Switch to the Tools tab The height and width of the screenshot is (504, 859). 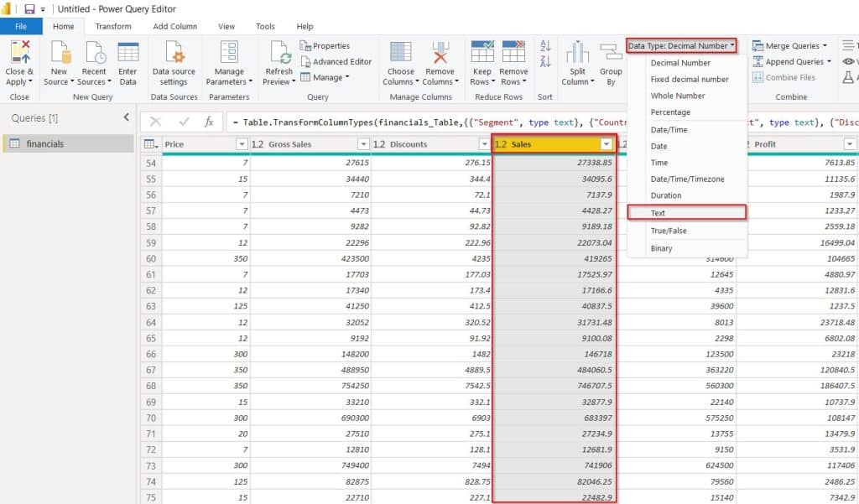point(265,26)
